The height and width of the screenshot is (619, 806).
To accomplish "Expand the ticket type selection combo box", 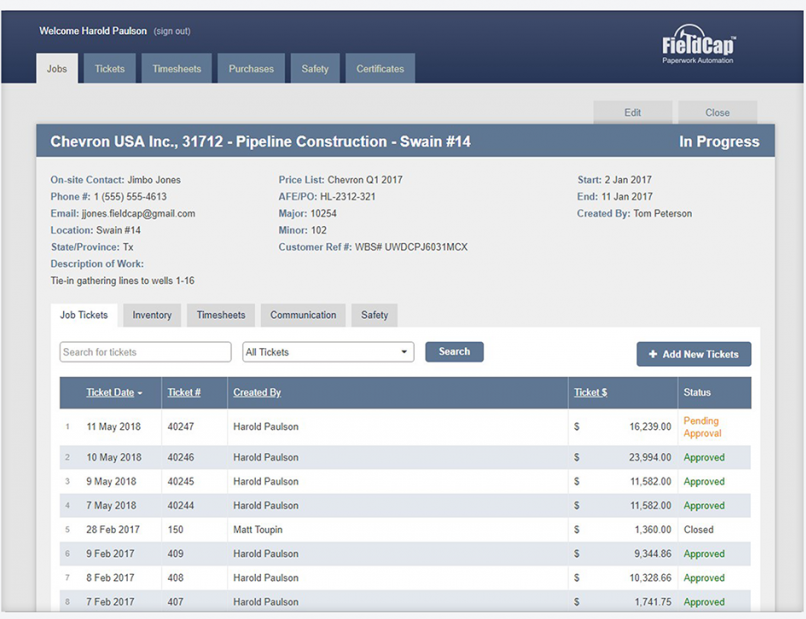I will pos(405,351).
